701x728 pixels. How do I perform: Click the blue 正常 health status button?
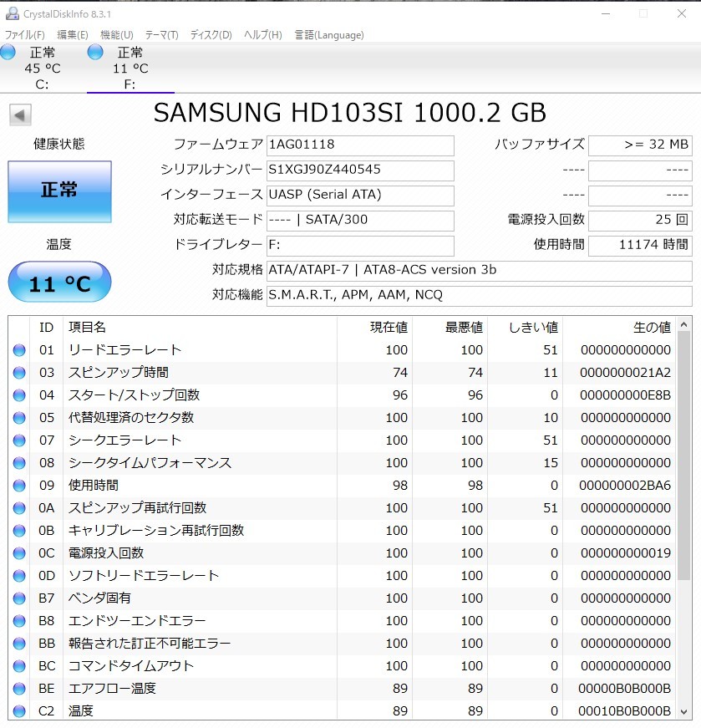[x=58, y=191]
